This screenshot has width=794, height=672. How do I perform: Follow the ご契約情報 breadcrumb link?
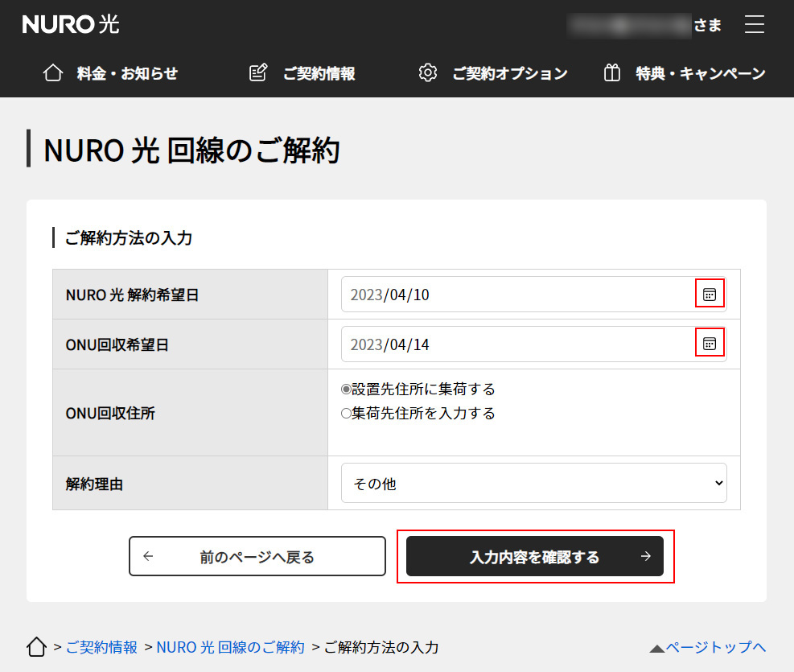pyautogui.click(x=101, y=647)
